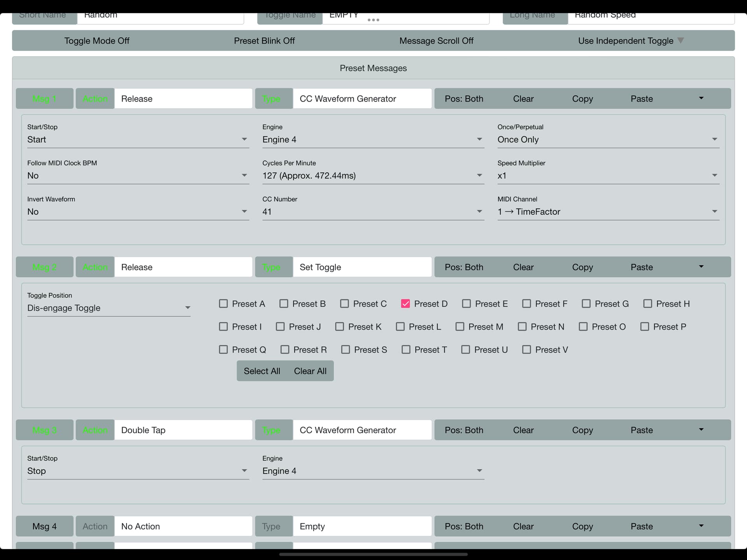Toggle the Preset Blink Off option
Screen dimensions: 747x560
point(264,41)
